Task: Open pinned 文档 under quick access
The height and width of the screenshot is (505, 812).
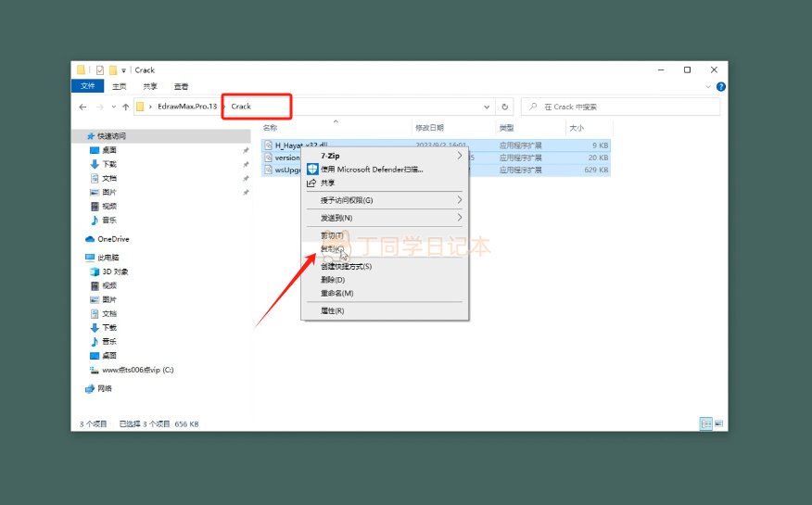Action: [x=108, y=178]
